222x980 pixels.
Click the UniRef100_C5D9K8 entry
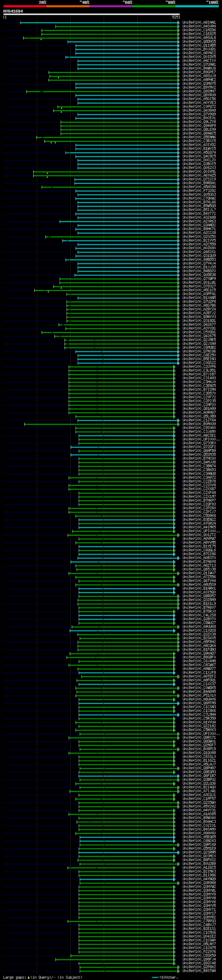tap(199, 516)
